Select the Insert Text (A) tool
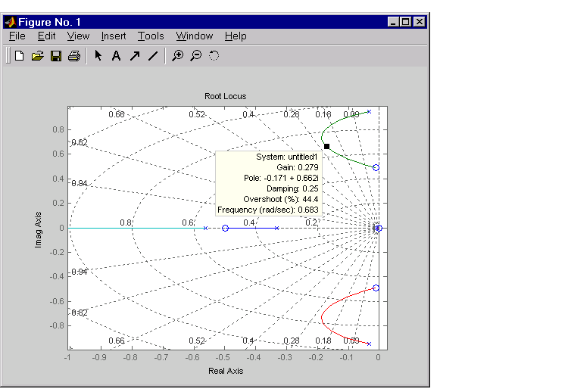This screenshot has height=392, width=568. point(116,56)
